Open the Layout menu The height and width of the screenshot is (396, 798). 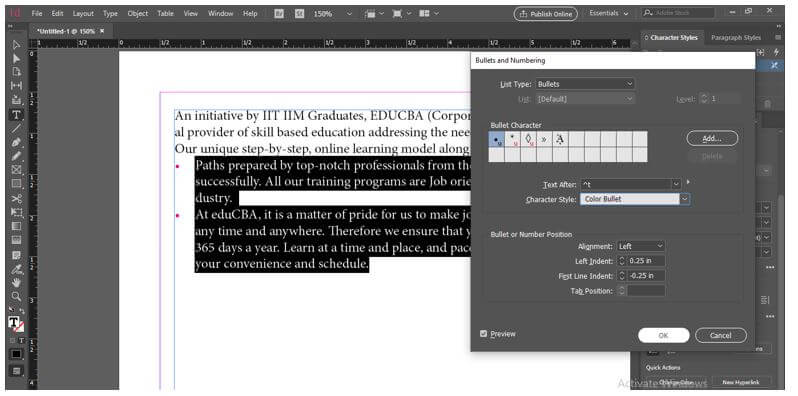tap(83, 14)
